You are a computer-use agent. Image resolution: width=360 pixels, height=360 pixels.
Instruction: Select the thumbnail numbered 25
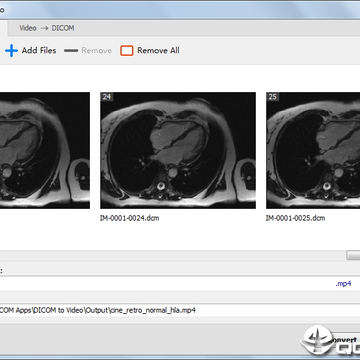313,150
